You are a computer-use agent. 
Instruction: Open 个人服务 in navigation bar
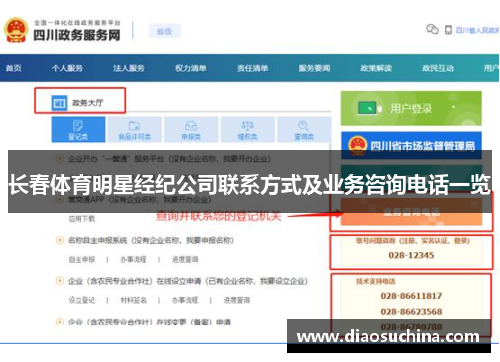pos(67,68)
